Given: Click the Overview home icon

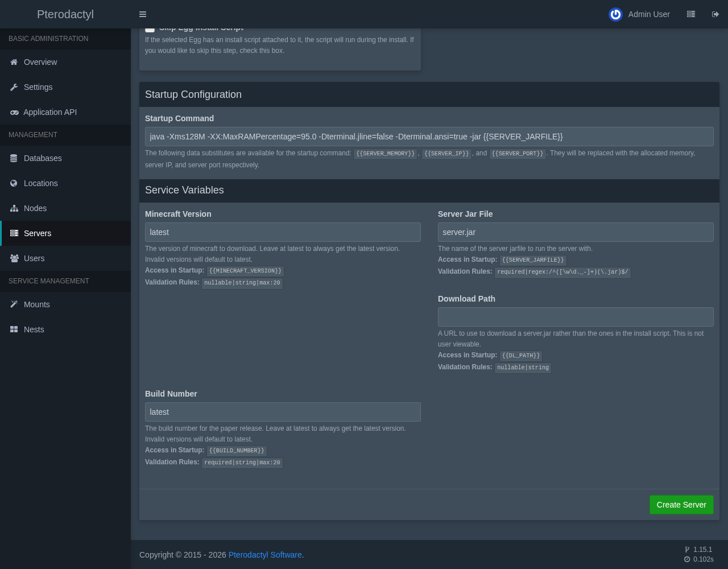Looking at the screenshot, I should click(x=14, y=62).
